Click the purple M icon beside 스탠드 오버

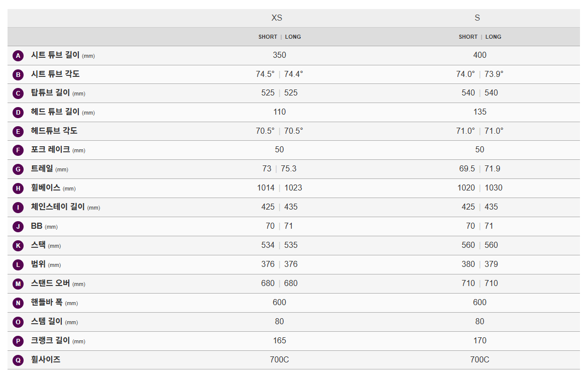coord(18,284)
